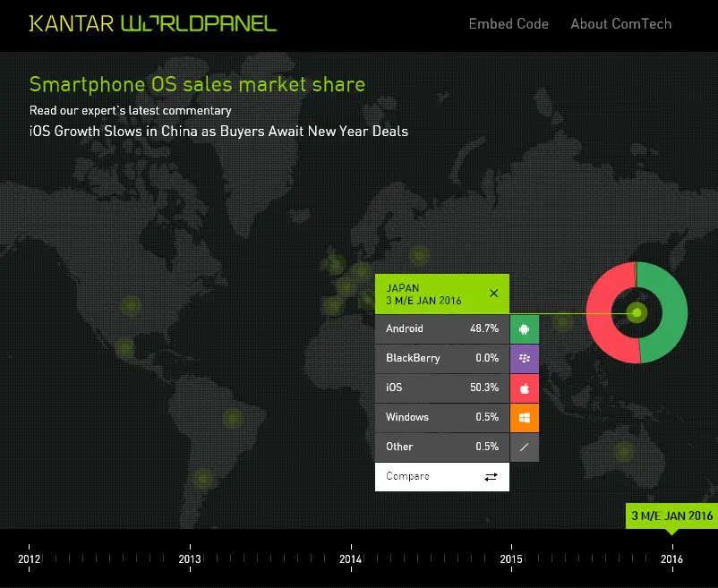This screenshot has width=718, height=588.
Task: Select the Brazil map hotspot
Action: click(233, 418)
